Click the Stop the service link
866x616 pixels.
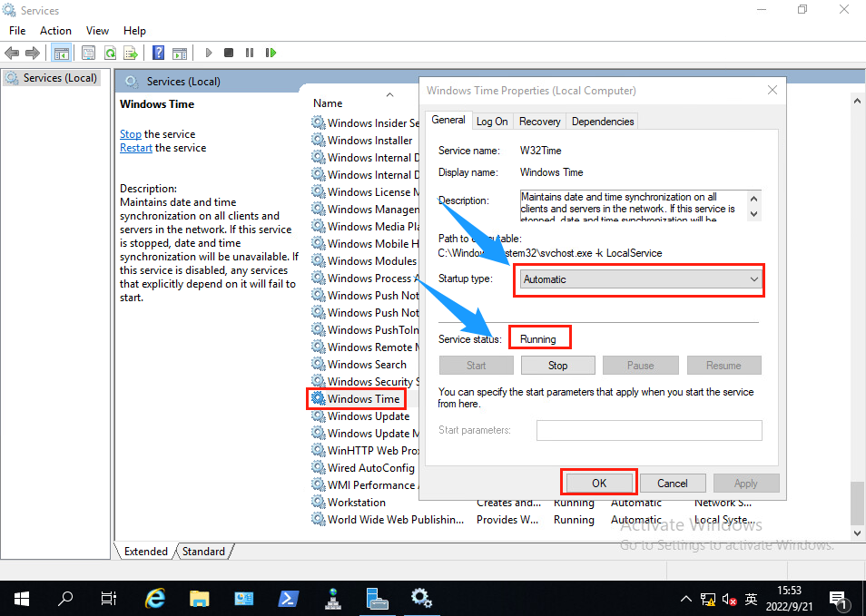tap(131, 134)
